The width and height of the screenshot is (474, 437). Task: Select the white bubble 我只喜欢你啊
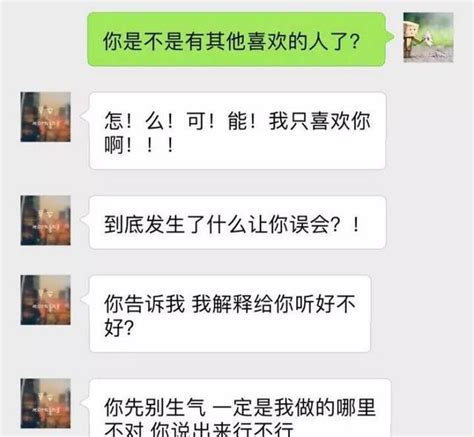coord(238,131)
